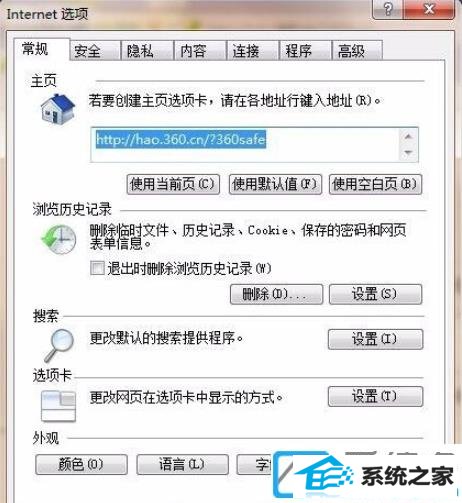Click the 使用默认值(F) button
This screenshot has height=503, width=462.
tap(275, 184)
